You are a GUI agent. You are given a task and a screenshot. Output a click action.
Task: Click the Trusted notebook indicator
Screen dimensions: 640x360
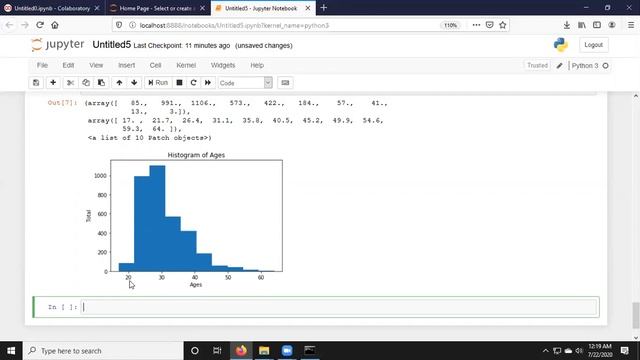coord(537,65)
